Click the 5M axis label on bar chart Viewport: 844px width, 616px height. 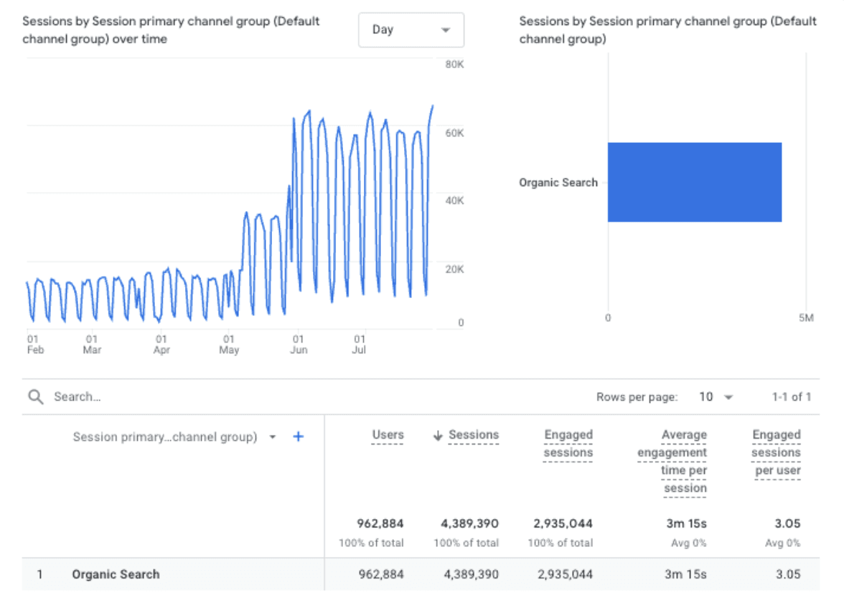tap(806, 318)
